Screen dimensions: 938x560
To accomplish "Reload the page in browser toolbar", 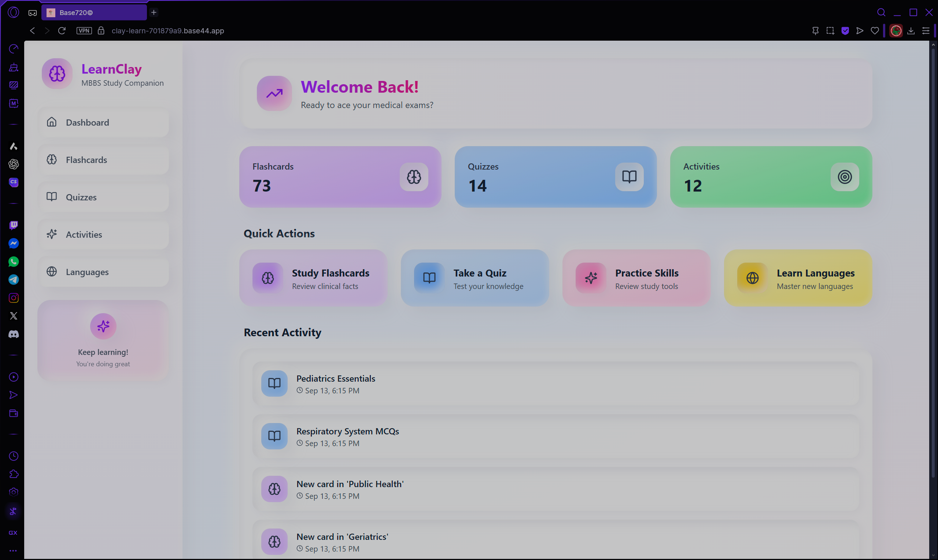I will click(62, 30).
